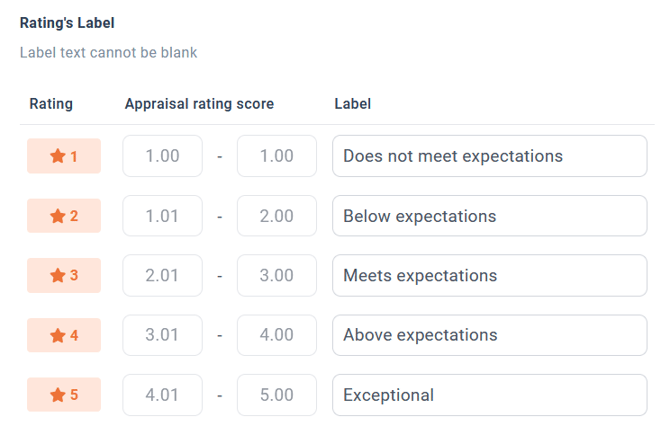Select the 1.01 minimum score field
The image size is (670, 426).
pos(162,216)
